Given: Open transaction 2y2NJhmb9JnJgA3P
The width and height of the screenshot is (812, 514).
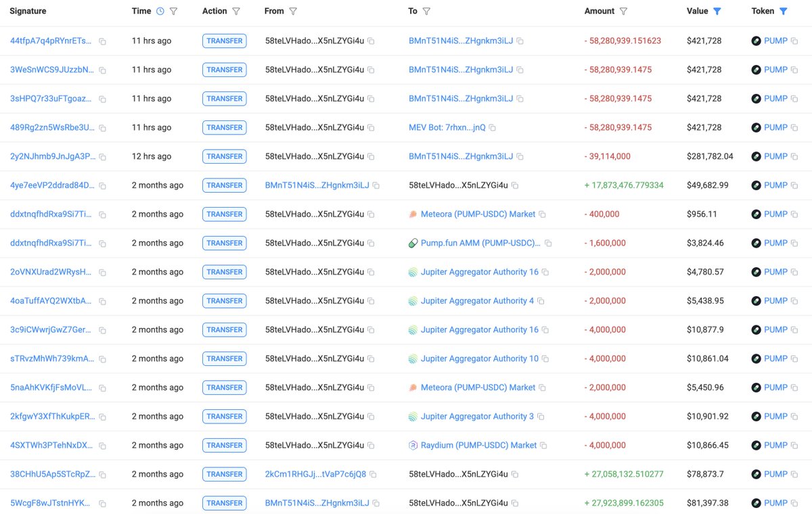Looking at the screenshot, I should click(x=51, y=156).
